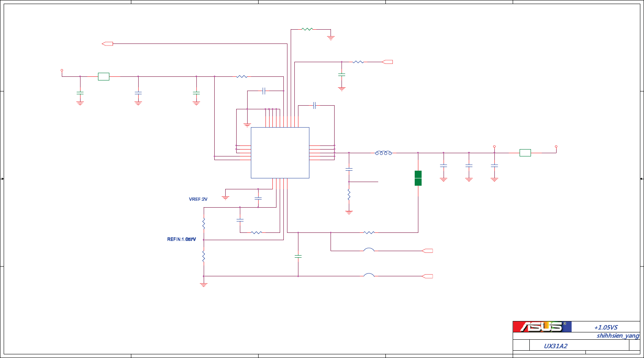Screen dimensions: 644x358
Task: Select the boxed component at far right output rail
Action: (525, 153)
